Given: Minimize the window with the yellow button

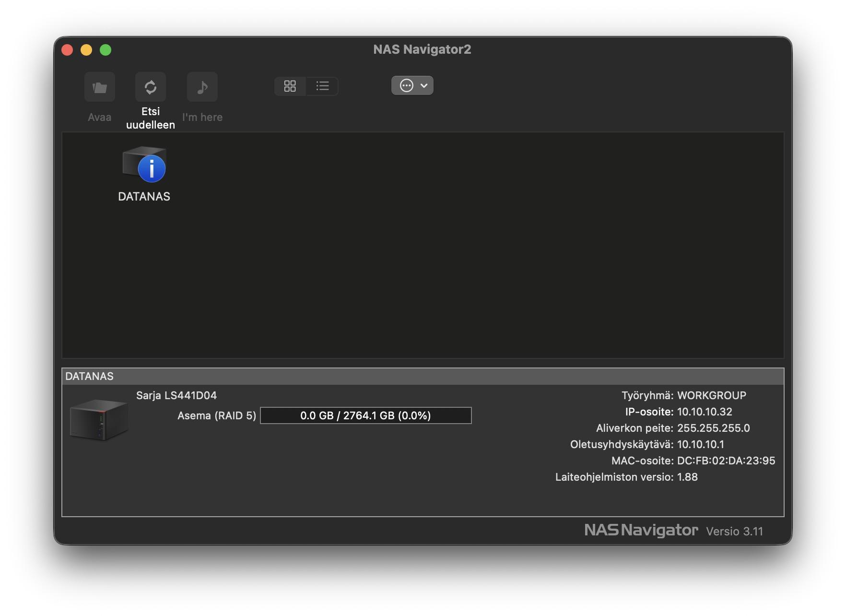Looking at the screenshot, I should pos(86,50).
